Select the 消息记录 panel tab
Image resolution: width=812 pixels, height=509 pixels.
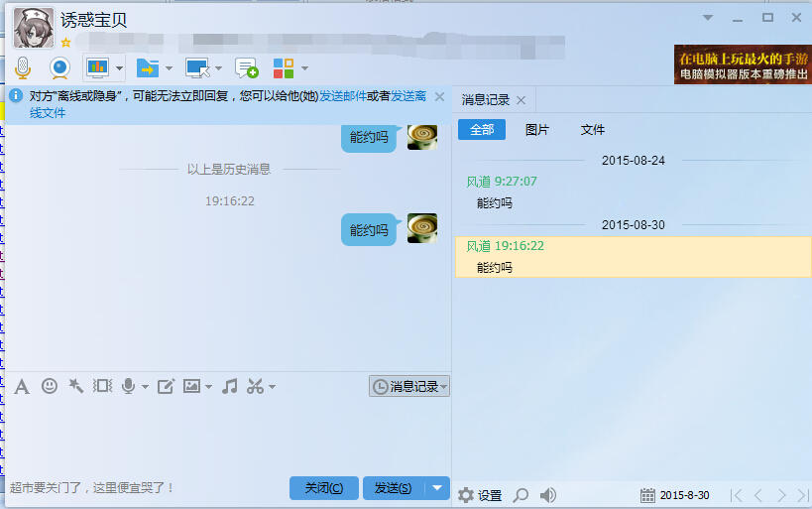point(485,100)
